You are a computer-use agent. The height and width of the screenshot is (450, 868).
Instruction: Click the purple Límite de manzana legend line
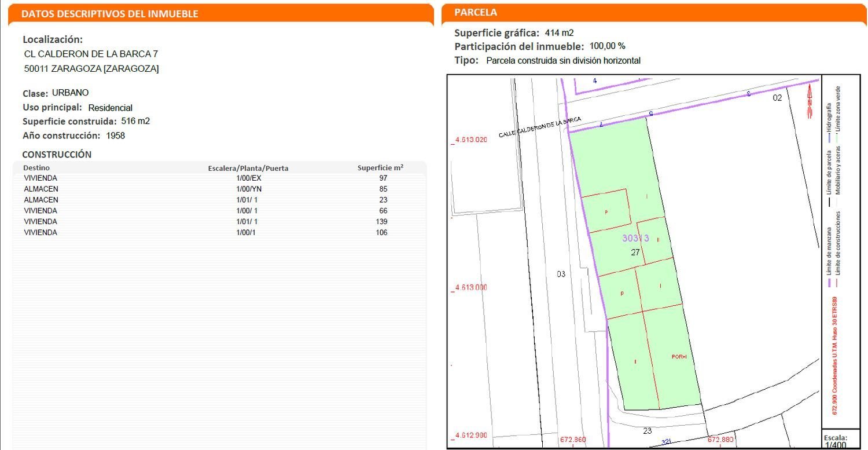829,283
